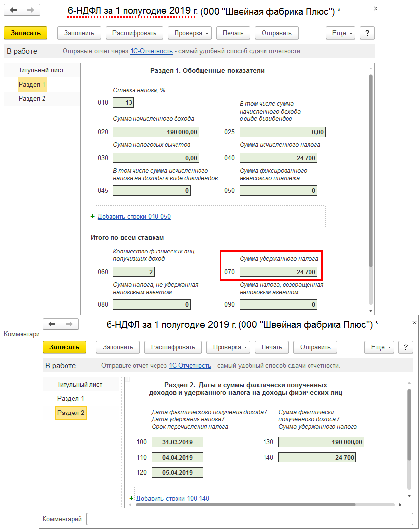Switch to Раздел 2 in the background window's list
The height and width of the screenshot is (529, 420).
pyautogui.click(x=32, y=98)
